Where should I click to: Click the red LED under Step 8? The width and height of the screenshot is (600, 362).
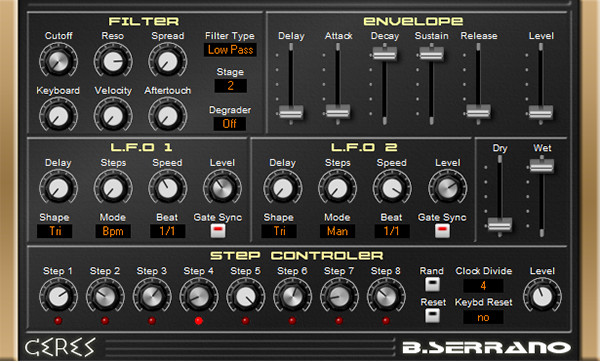pos(386,321)
